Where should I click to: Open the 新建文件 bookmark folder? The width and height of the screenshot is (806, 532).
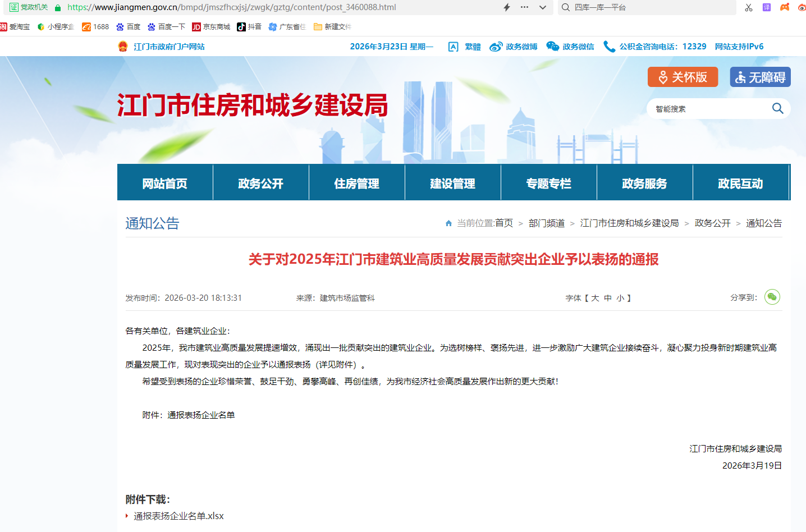pos(332,26)
